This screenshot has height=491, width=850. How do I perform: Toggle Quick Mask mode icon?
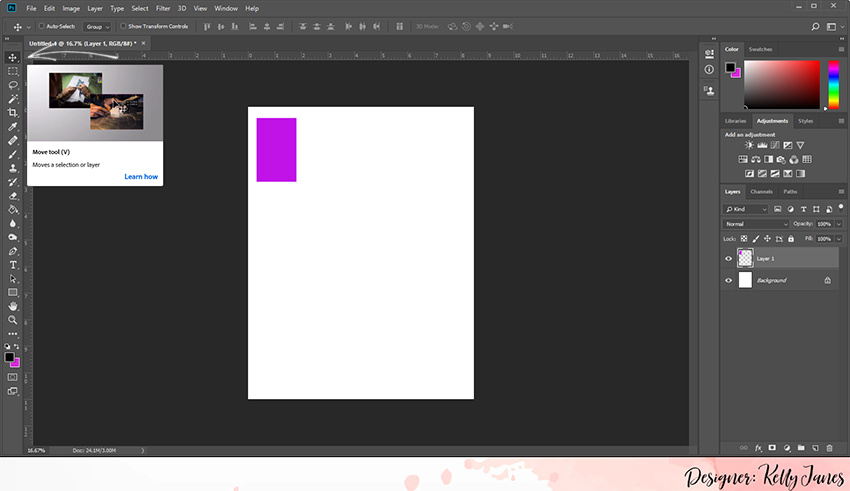[x=12, y=377]
